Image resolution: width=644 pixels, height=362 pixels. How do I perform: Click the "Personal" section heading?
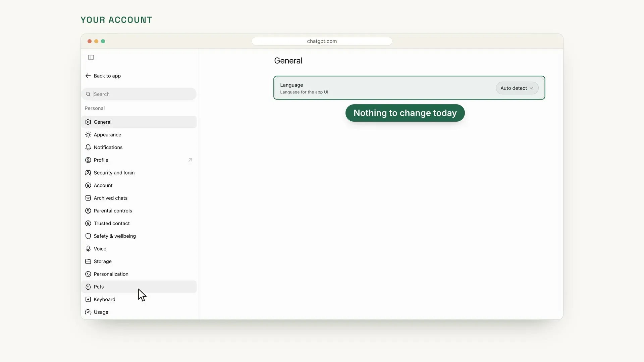pos(95,108)
